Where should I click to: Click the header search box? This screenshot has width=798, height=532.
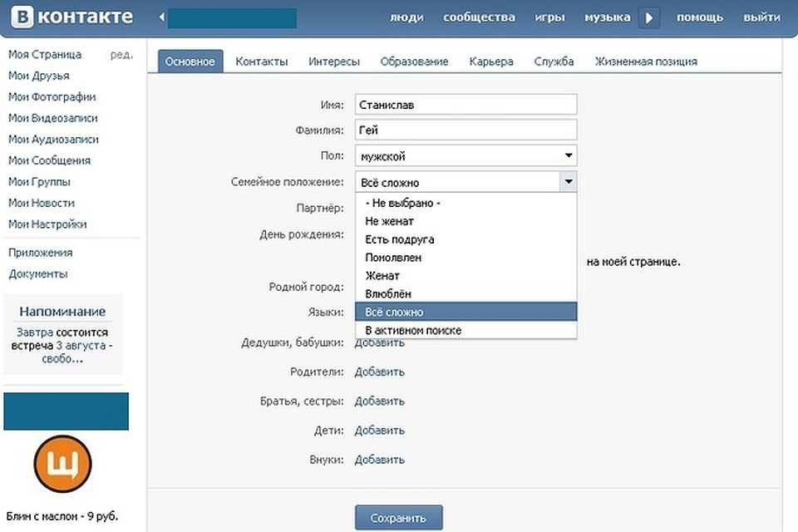pyautogui.click(x=232, y=17)
